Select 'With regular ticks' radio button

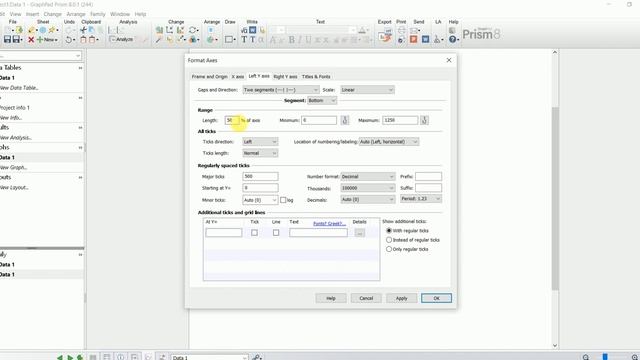(389, 231)
